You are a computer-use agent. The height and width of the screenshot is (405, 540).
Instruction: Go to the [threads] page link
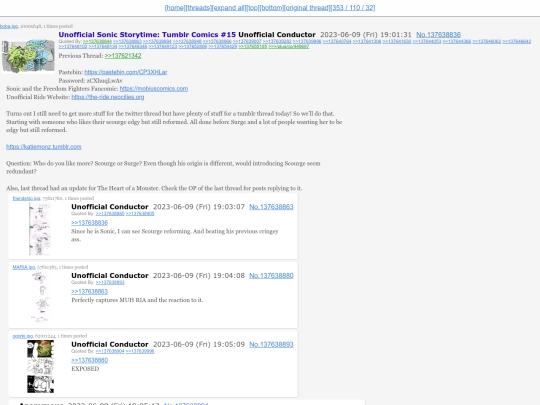pos(198,8)
